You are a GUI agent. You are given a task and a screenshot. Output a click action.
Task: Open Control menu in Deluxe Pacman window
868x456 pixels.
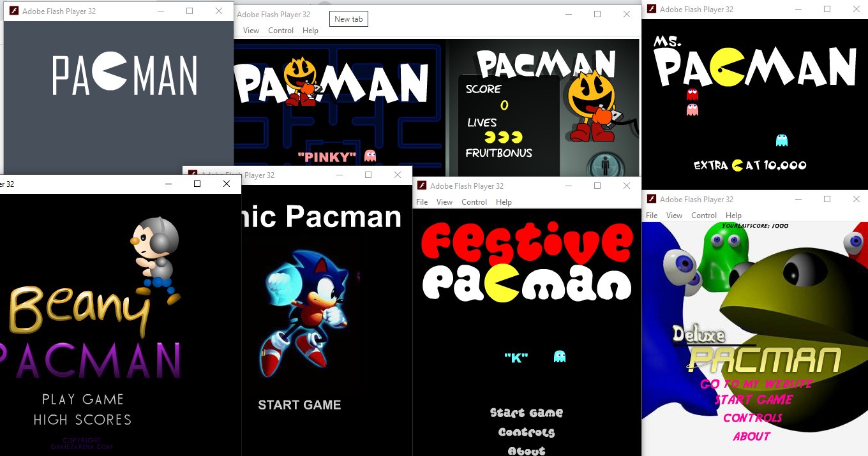pyautogui.click(x=704, y=216)
